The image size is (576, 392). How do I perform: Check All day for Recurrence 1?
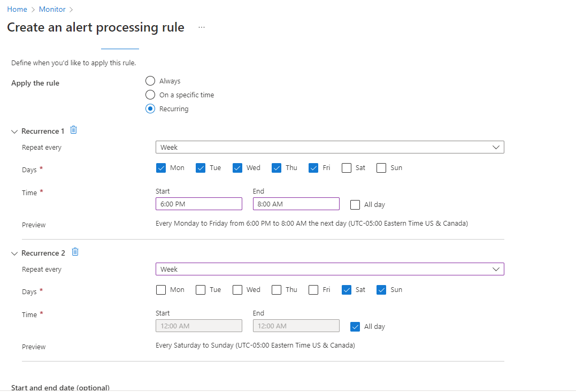pos(355,204)
